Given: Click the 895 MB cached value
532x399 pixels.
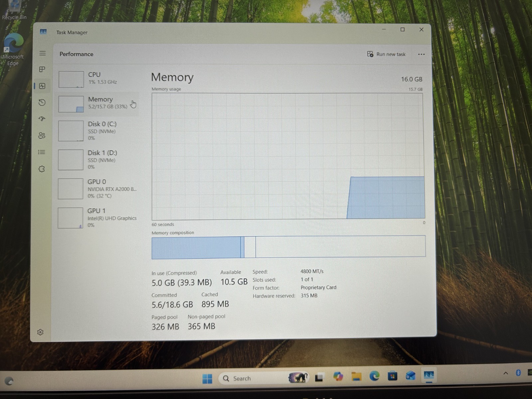Looking at the screenshot, I should point(215,304).
